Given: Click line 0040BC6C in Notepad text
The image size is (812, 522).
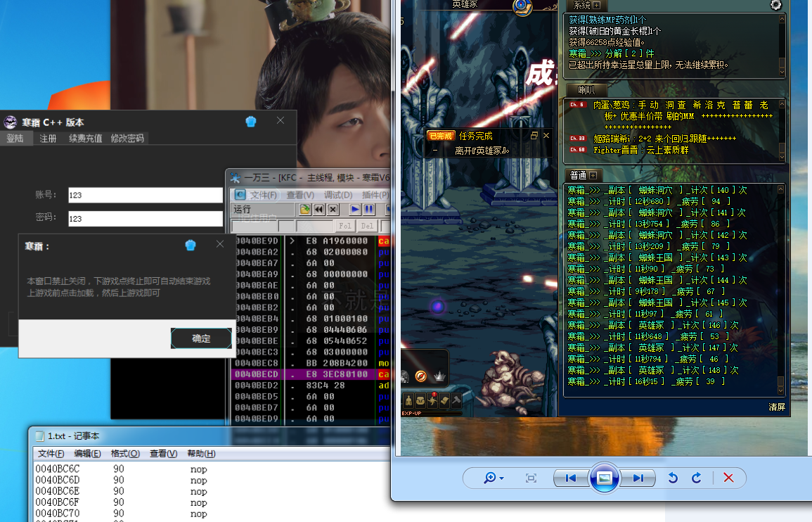Looking at the screenshot, I should pos(121,469).
